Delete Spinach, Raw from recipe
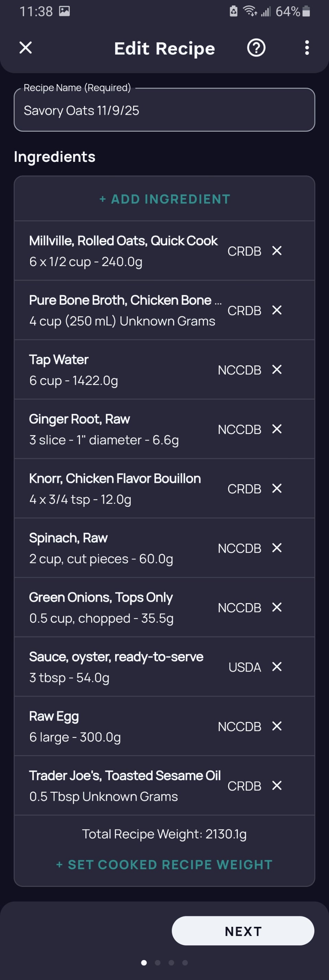The image size is (329, 980). point(277,548)
